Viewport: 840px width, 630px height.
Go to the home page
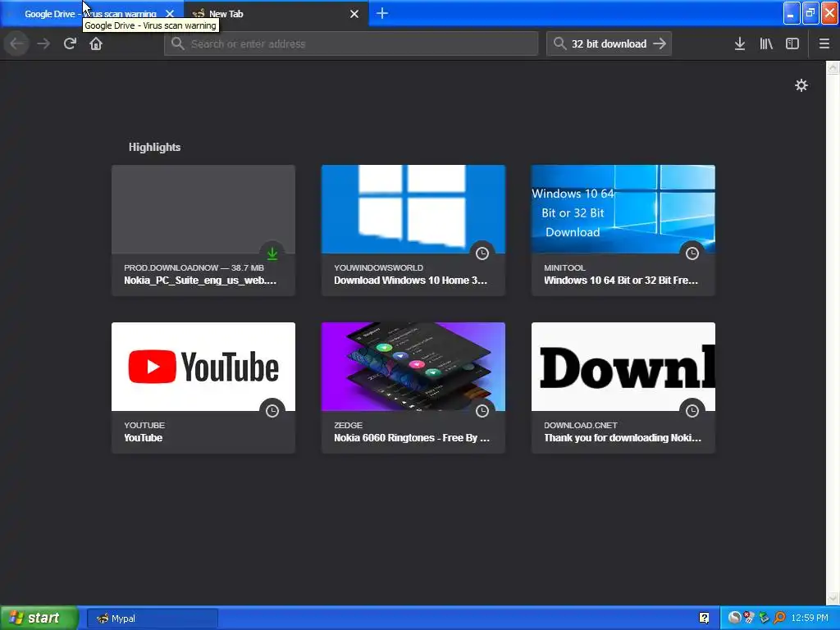point(96,44)
